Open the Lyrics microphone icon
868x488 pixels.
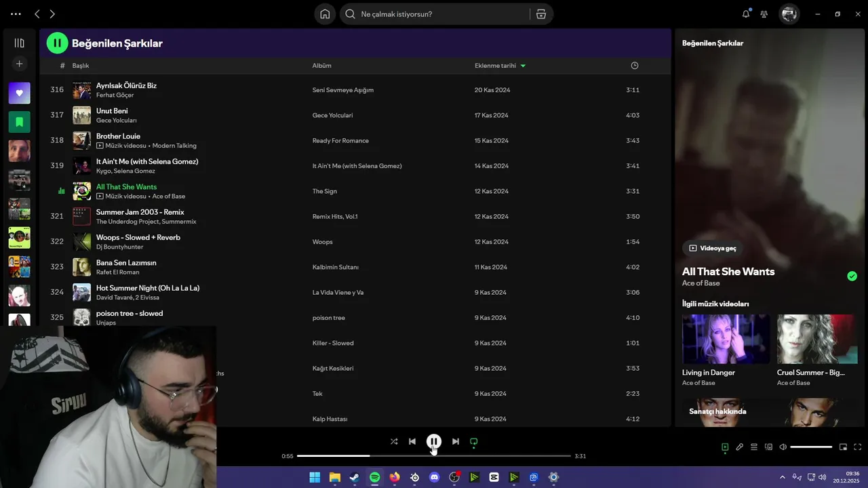click(739, 447)
